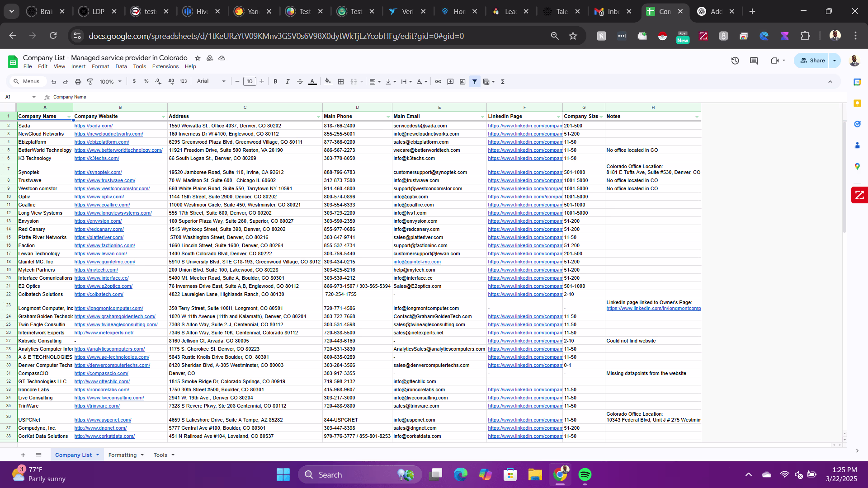The image size is (868, 488).
Task: Click the insert chart icon
Action: (462, 82)
